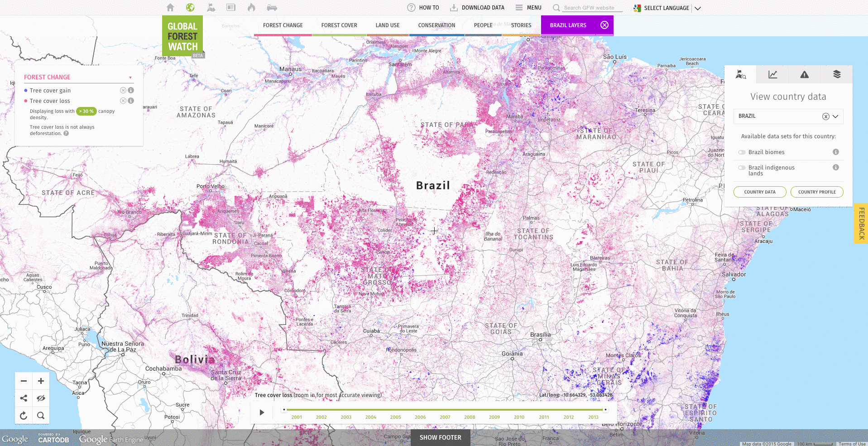Open the HOW TO help link
Screen dimensions: 868x446
click(423, 8)
